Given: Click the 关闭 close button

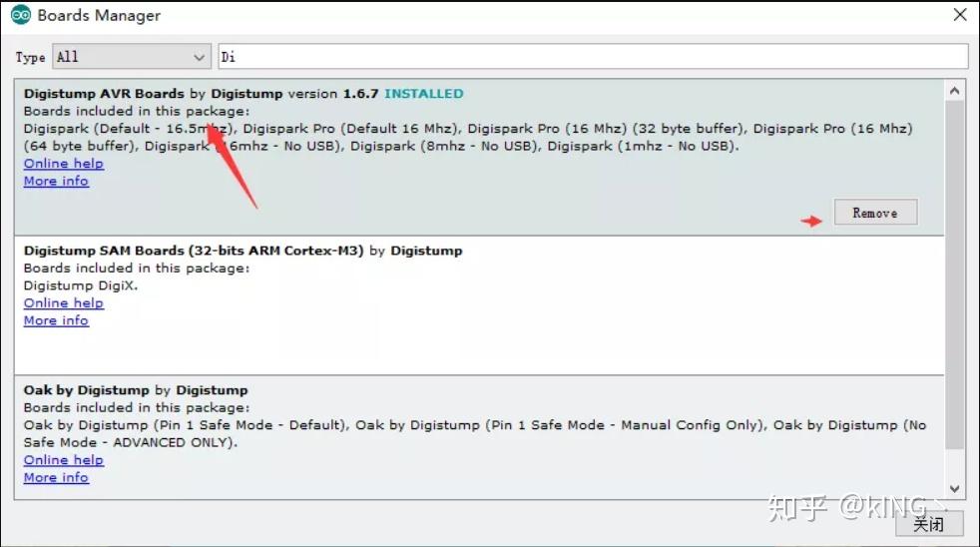Looking at the screenshot, I should [929, 524].
